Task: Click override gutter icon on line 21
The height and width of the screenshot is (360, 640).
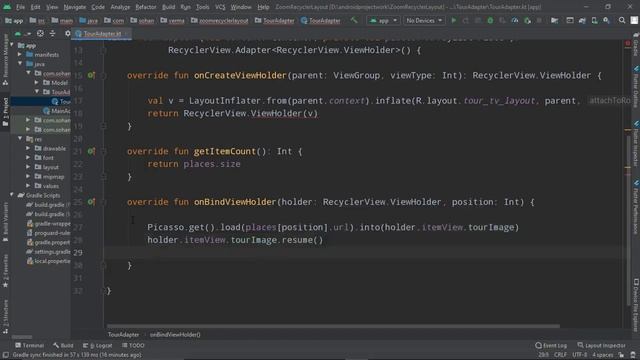Action: click(91, 151)
